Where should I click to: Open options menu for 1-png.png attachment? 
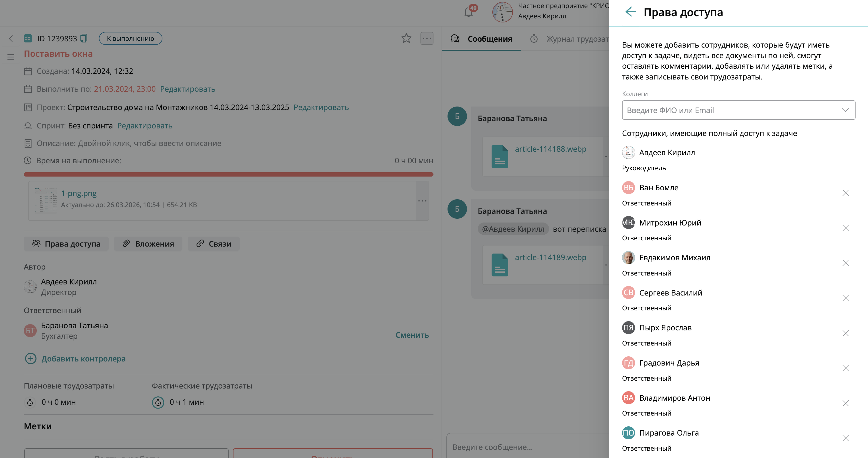pos(422,201)
